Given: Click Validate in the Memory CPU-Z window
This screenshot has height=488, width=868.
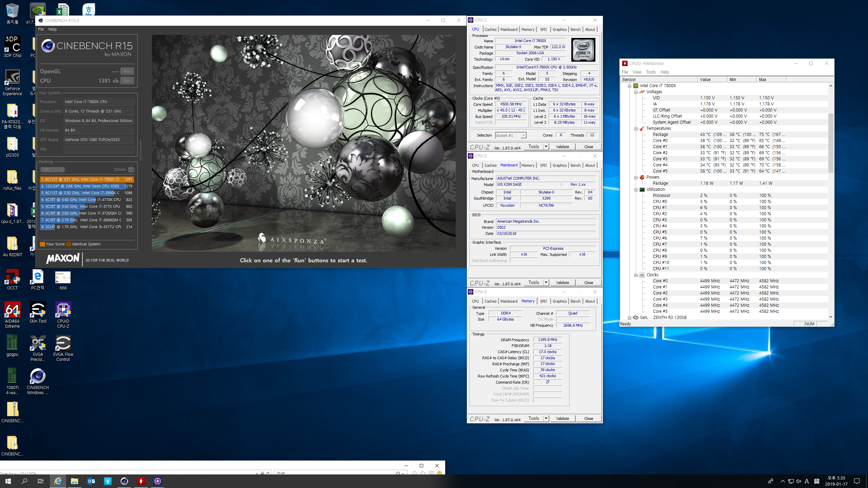Looking at the screenshot, I should coord(563,419).
